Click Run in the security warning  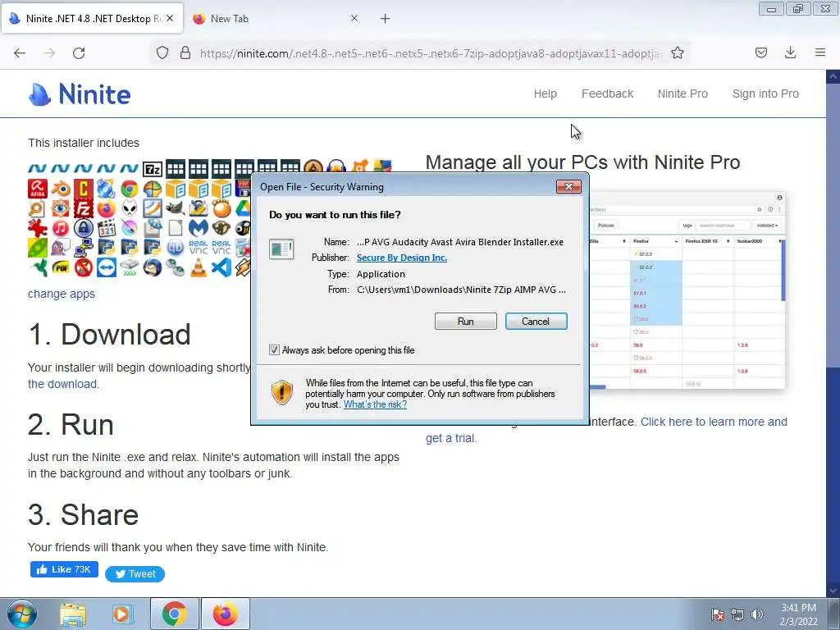466,321
